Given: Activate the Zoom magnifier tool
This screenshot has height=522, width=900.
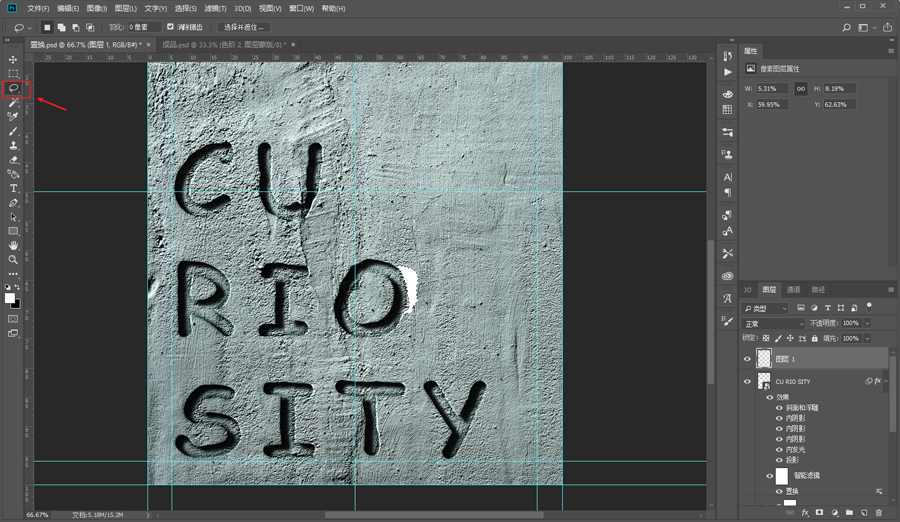Looking at the screenshot, I should point(14,259).
